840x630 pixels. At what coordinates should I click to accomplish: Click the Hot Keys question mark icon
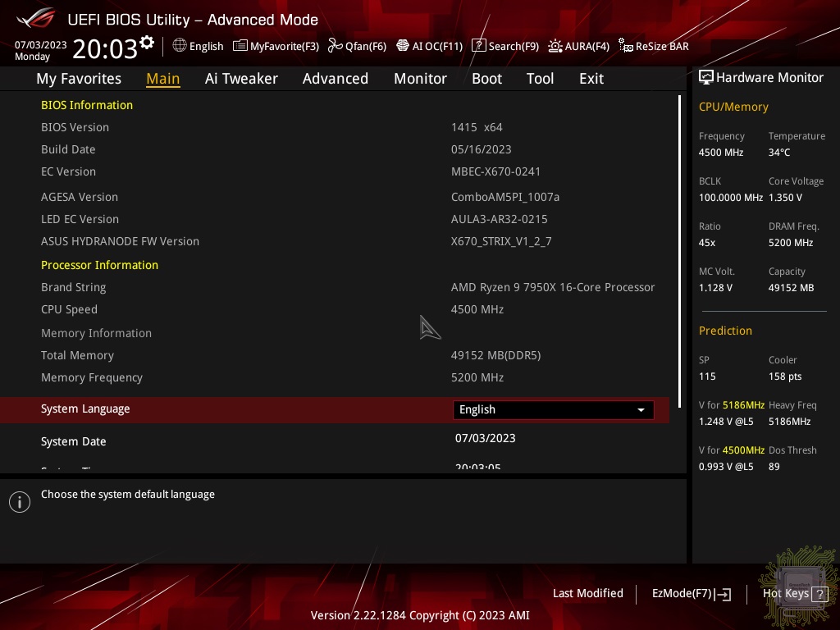coord(819,595)
